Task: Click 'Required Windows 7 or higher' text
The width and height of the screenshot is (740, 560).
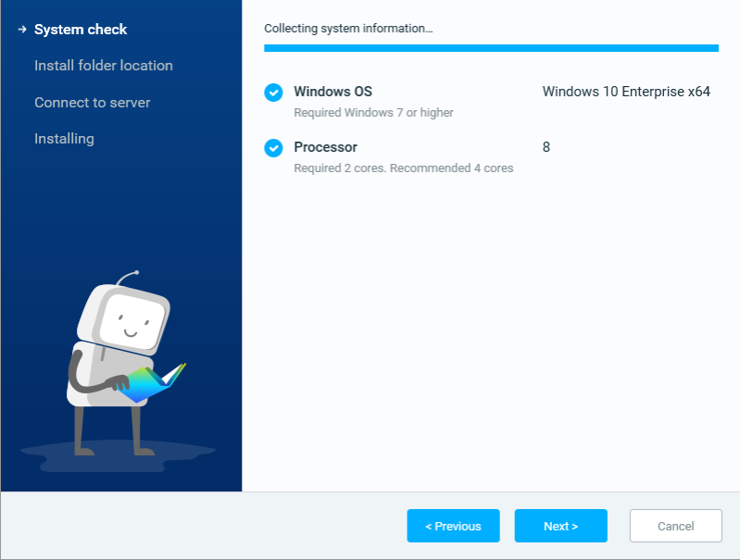Action: click(x=374, y=113)
